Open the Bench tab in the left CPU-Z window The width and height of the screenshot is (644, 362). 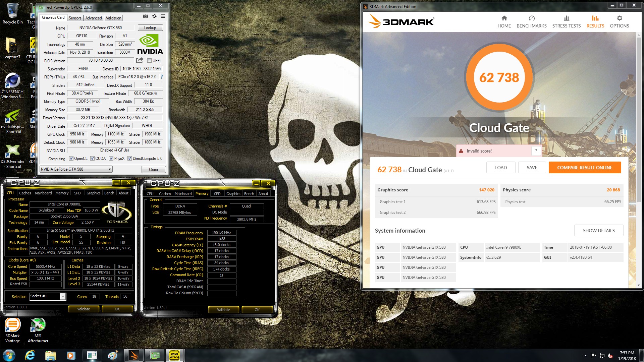coord(109,193)
